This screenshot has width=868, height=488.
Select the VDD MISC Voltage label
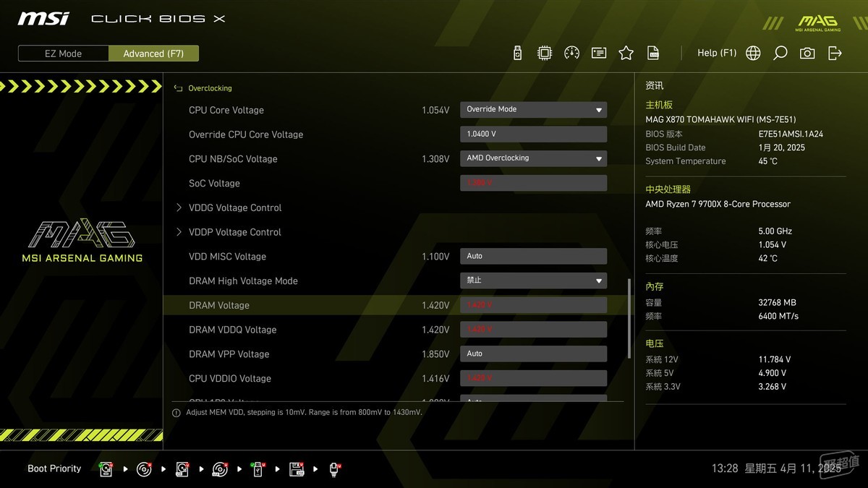click(x=227, y=257)
